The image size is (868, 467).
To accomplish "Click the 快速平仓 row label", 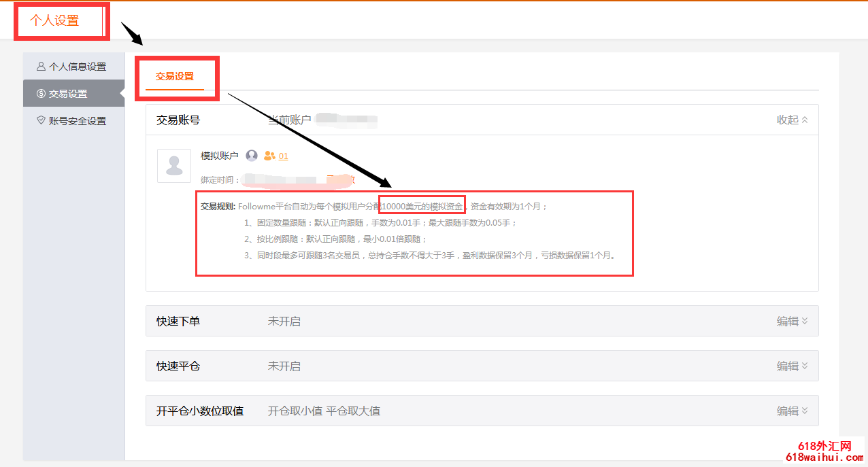I will coord(178,366).
